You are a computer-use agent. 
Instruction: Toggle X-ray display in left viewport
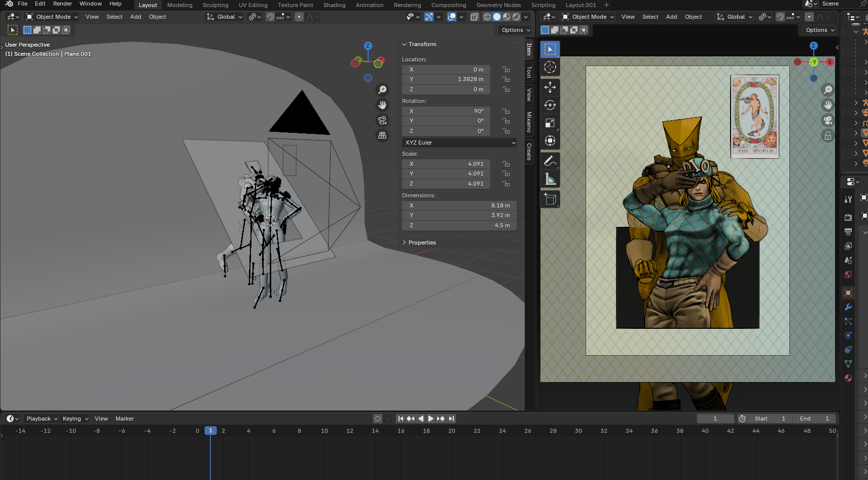(x=474, y=17)
